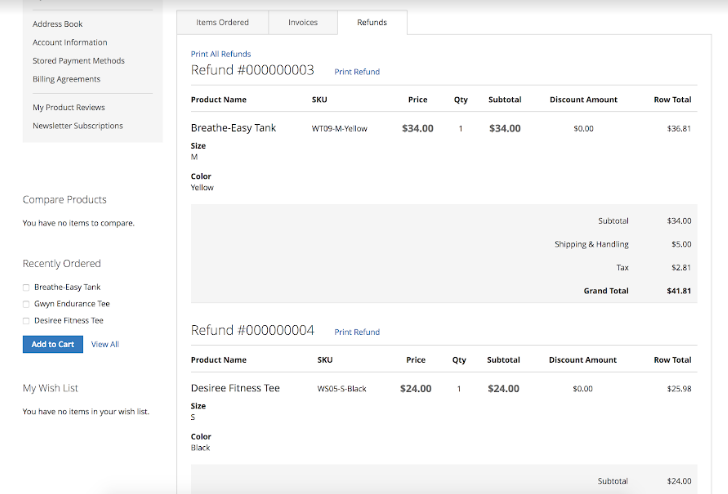Click the Black color value
Viewport: 728px width, 494px height.
coord(200,448)
